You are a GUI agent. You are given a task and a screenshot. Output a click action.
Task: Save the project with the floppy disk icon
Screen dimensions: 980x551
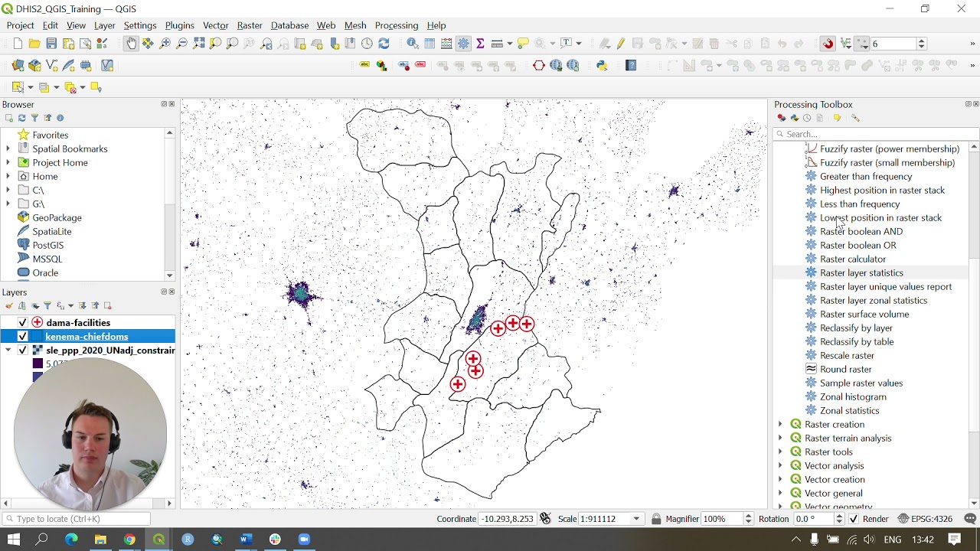click(51, 44)
